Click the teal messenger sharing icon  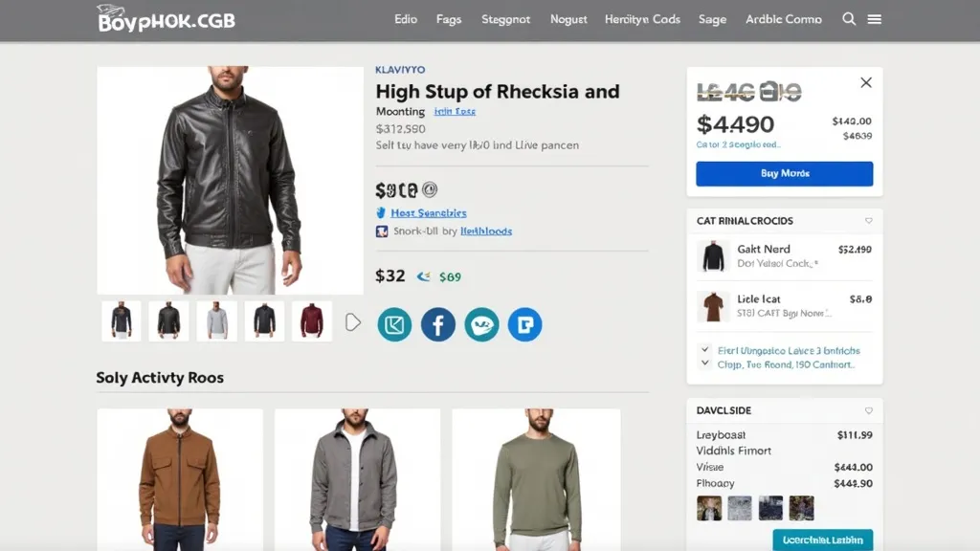(481, 324)
